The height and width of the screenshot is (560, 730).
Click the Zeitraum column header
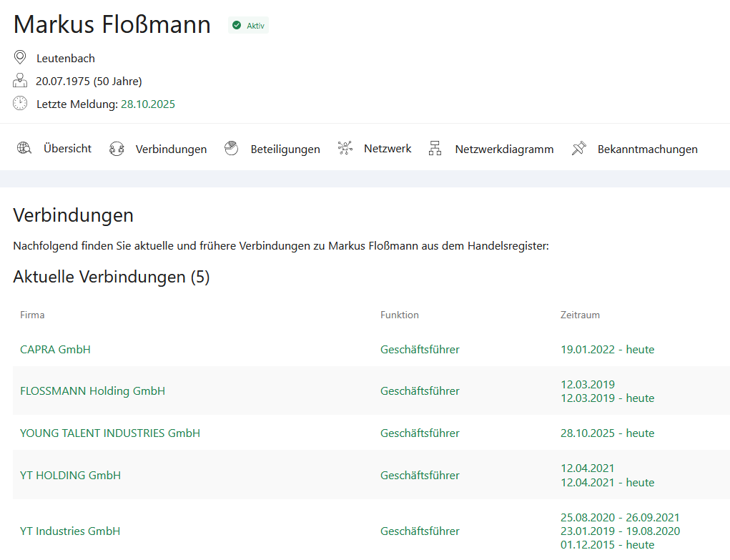(580, 315)
